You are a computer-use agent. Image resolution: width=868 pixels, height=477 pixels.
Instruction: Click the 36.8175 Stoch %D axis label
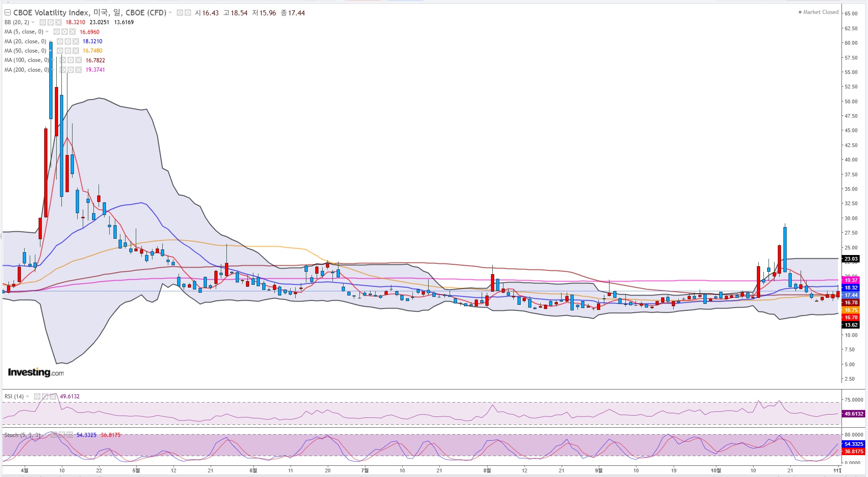[854, 451]
